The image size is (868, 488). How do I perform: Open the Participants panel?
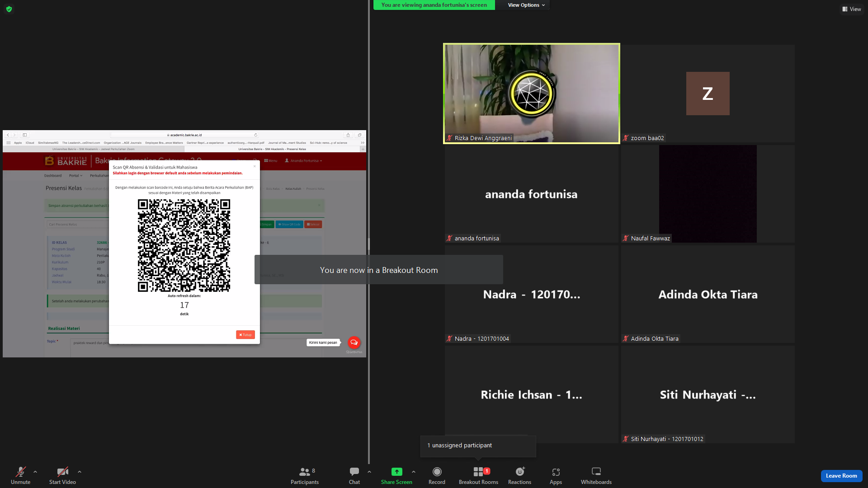(x=305, y=475)
